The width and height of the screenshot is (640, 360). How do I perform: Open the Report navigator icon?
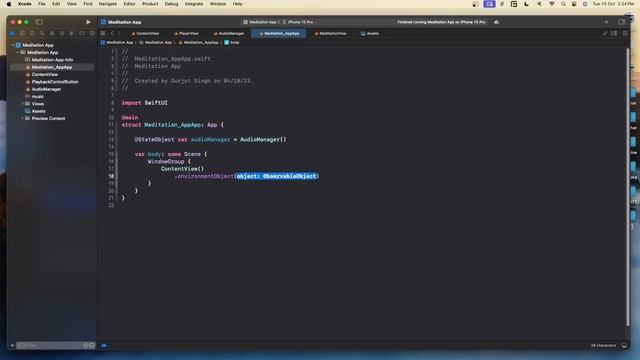[x=92, y=33]
